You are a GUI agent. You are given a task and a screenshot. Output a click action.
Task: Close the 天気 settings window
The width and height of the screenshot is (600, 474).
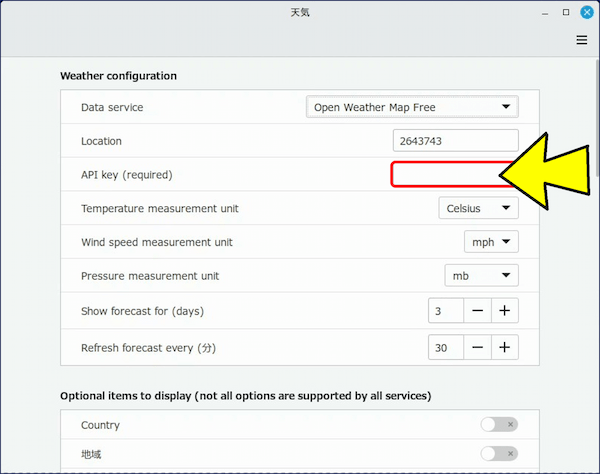587,12
